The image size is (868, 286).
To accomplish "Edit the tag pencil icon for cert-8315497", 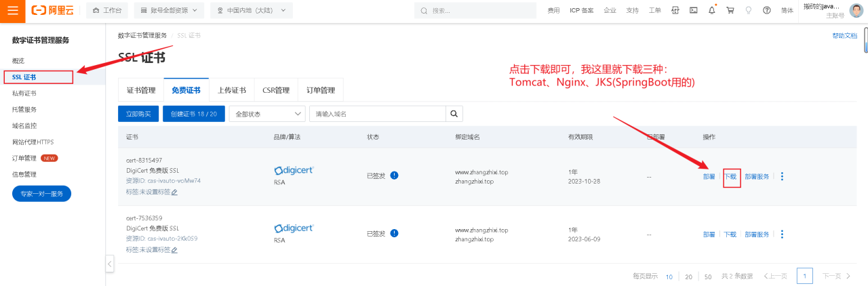I will coord(174,192).
